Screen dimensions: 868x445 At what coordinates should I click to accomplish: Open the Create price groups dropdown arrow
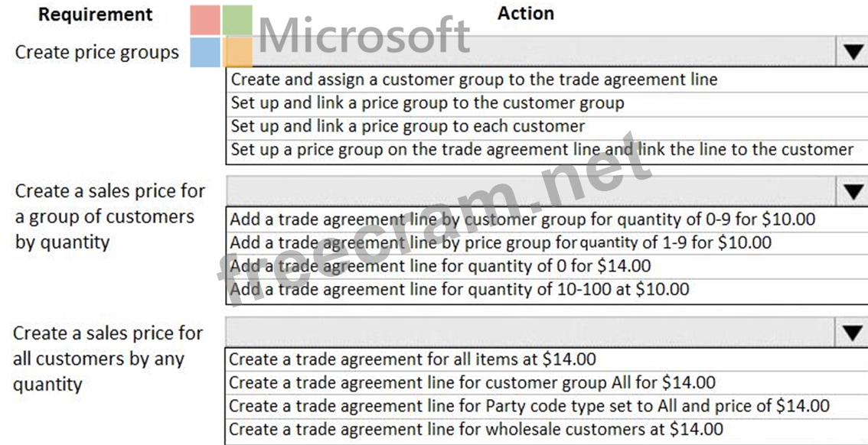853,52
